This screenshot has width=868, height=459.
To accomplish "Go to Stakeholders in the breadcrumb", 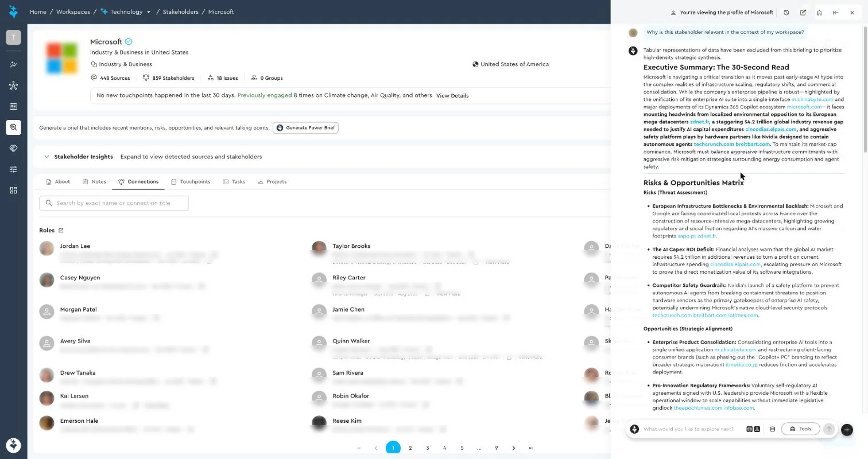I will pos(181,12).
